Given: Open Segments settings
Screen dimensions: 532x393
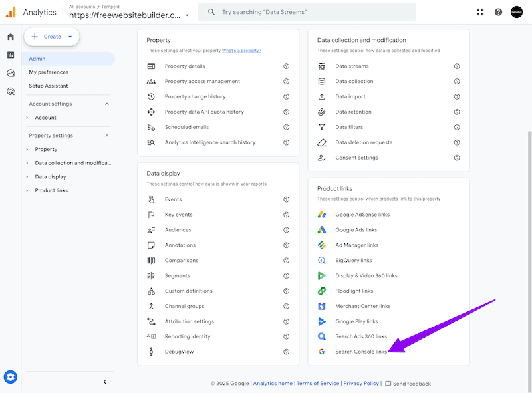Looking at the screenshot, I should coord(178,275).
